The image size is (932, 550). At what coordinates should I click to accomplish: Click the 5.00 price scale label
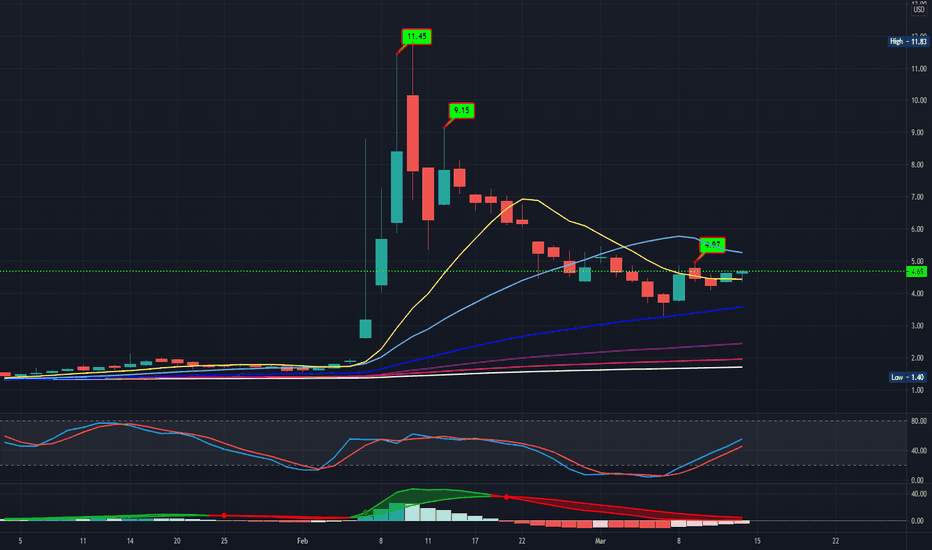click(x=918, y=261)
